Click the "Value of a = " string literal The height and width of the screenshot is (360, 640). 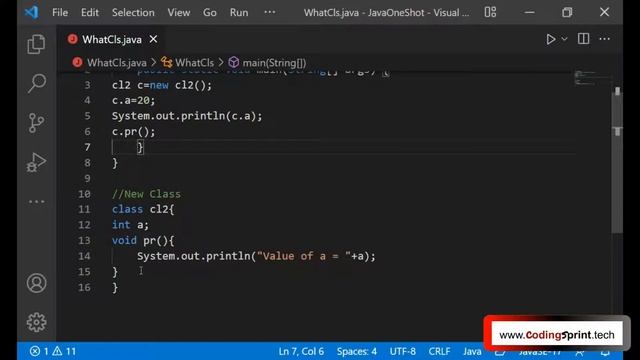[x=303, y=256]
